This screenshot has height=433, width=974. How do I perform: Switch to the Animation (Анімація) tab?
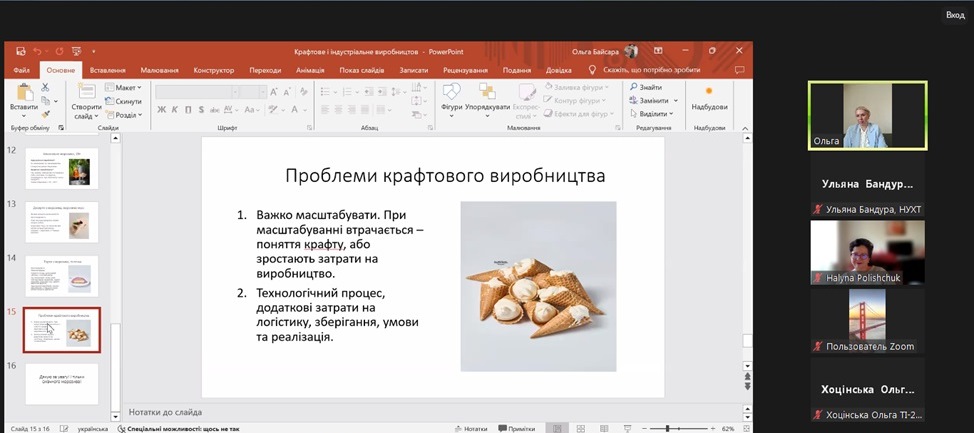click(310, 70)
